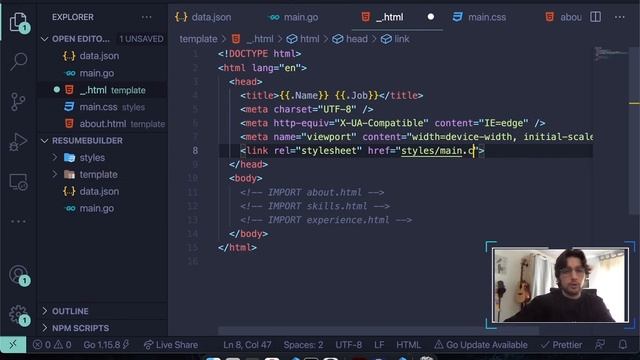Place cursor on IMPORT experience.html comment
Image resolution: width=640 pixels, height=360 pixels.
(x=326, y=220)
